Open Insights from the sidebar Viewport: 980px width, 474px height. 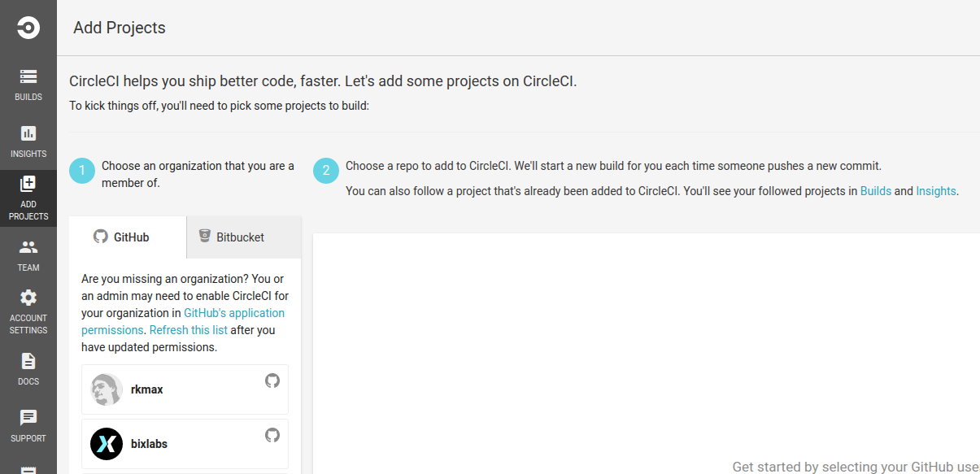tap(28, 141)
